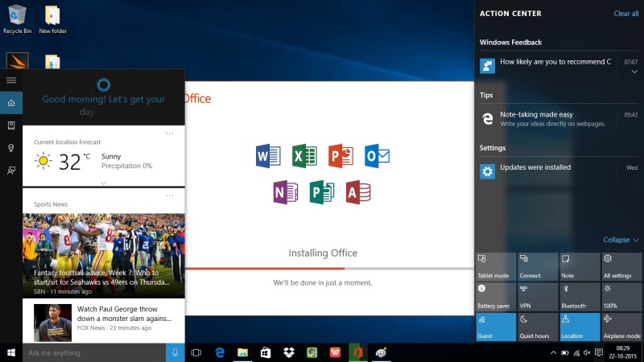
Task: Open Cortana's hamburger menu
Action: 11,80
